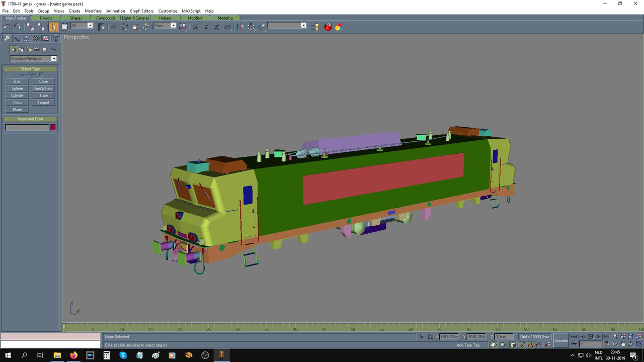
Task: Activate the Unlink Selection tool
Action: 41,27
